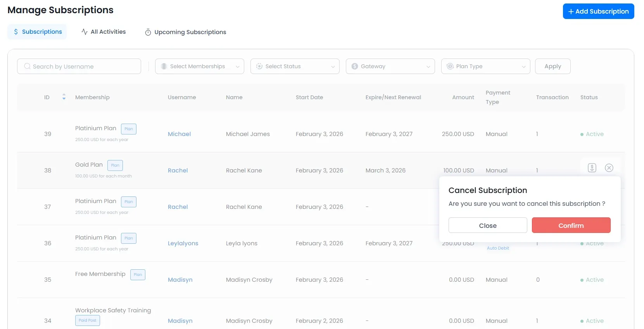Switch to All Activities tab
This screenshot has height=329, width=644.
pyautogui.click(x=104, y=32)
